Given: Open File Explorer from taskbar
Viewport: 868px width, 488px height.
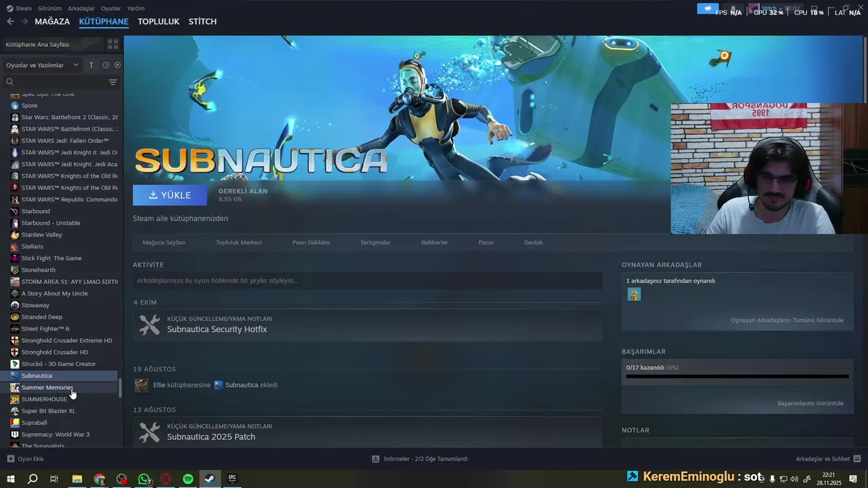Looking at the screenshot, I should 77,479.
